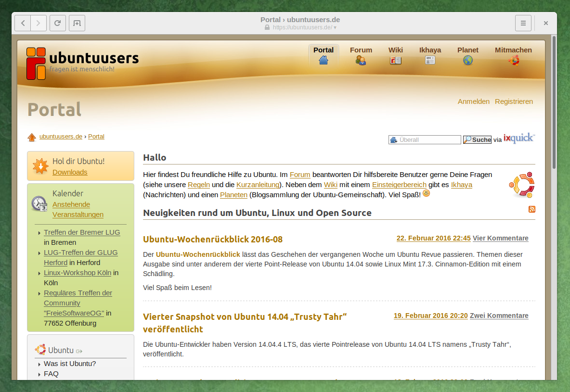Click the Ubuntu logo icon in sidebar
The height and width of the screenshot is (392, 570).
(x=40, y=350)
